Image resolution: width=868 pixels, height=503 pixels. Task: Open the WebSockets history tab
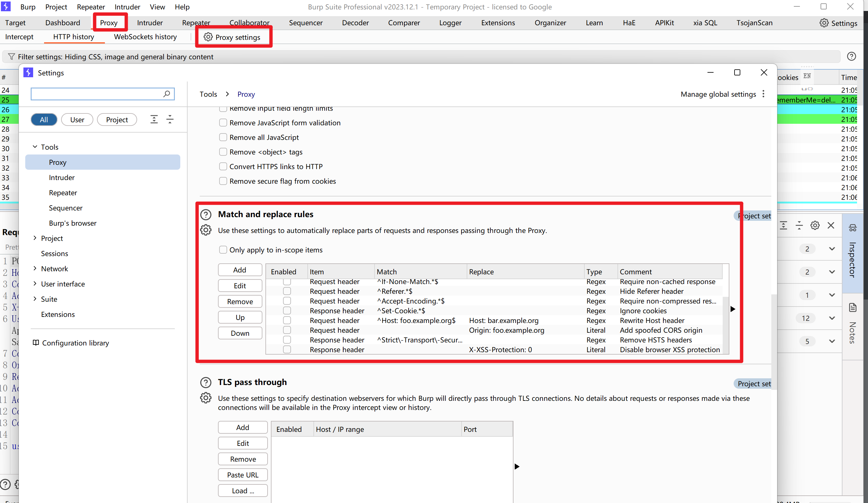click(x=145, y=37)
